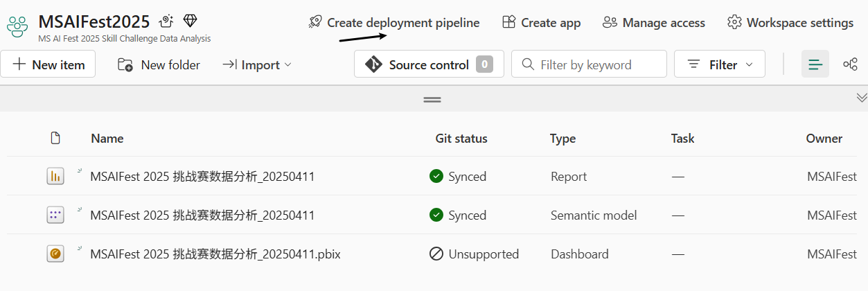The width and height of the screenshot is (868, 291).
Task: Expand the collapsed pane double chevron
Action: pyautogui.click(x=862, y=98)
